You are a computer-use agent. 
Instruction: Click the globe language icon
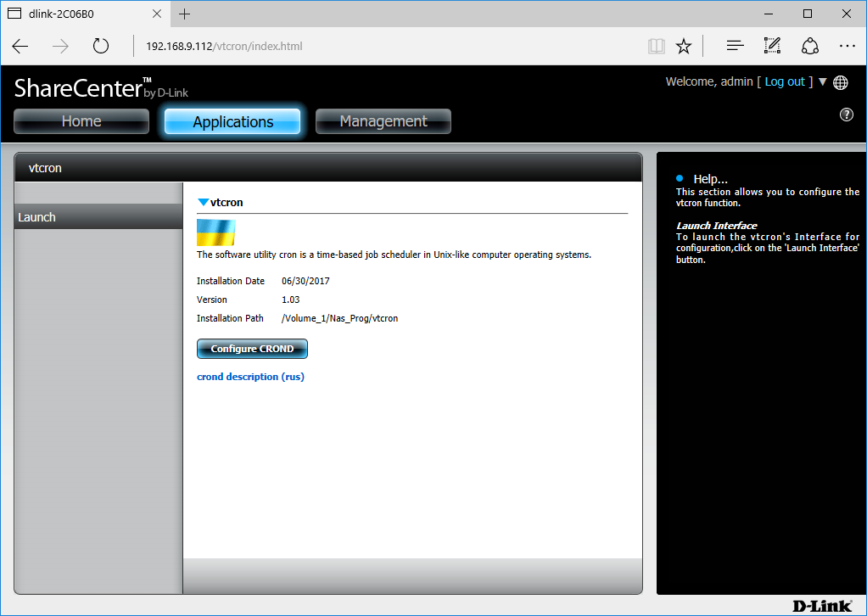841,82
